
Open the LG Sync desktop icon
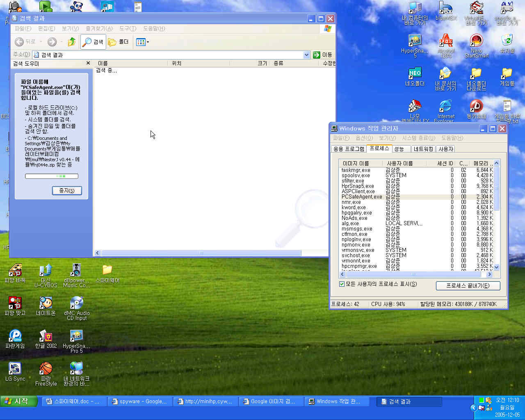click(x=15, y=369)
